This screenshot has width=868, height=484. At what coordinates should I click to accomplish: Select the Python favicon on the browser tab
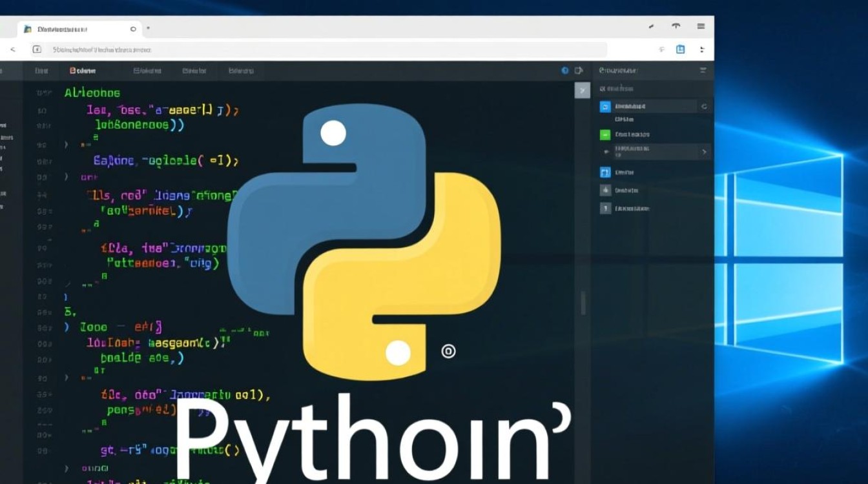28,29
